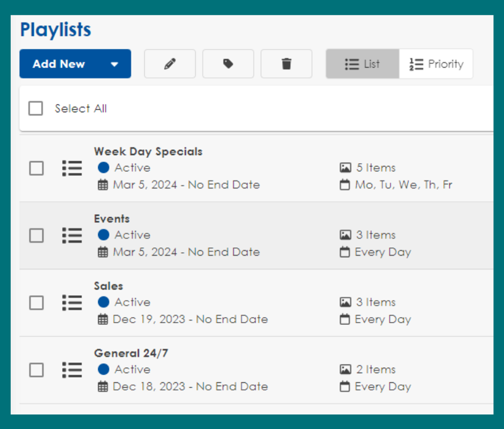Click the tag icon button

[228, 64]
